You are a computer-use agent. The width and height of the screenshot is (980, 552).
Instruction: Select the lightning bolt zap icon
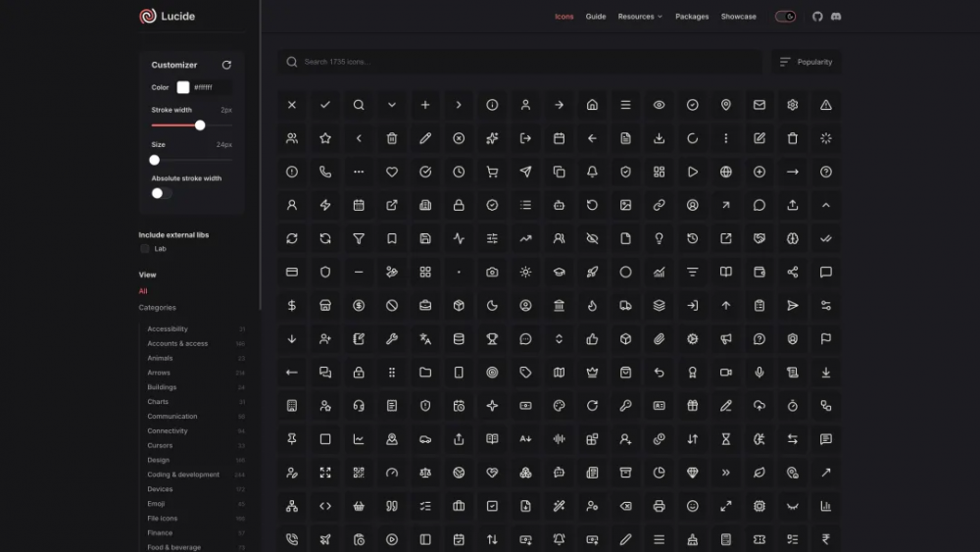point(325,205)
